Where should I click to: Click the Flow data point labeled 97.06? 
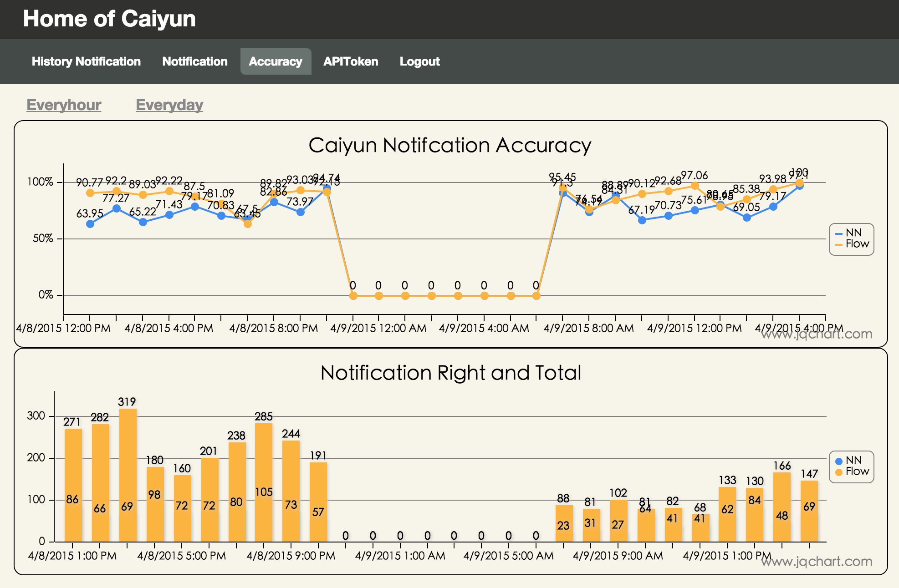click(695, 186)
